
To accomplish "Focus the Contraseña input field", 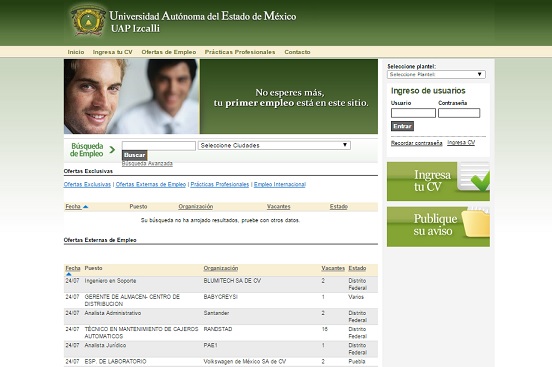I will [x=459, y=113].
